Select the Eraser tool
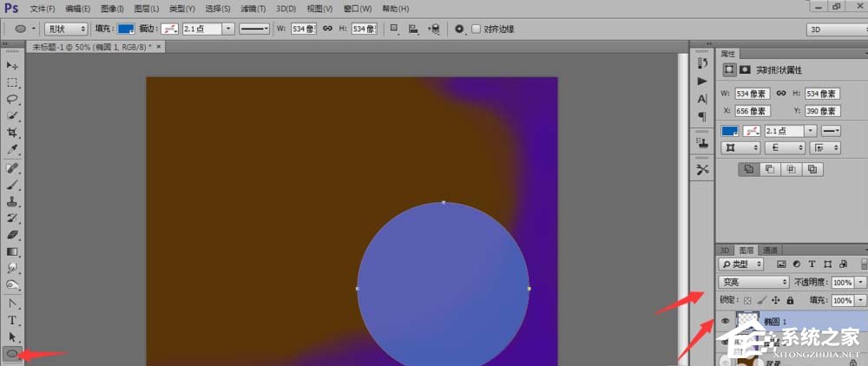The width and height of the screenshot is (868, 366). [12, 234]
